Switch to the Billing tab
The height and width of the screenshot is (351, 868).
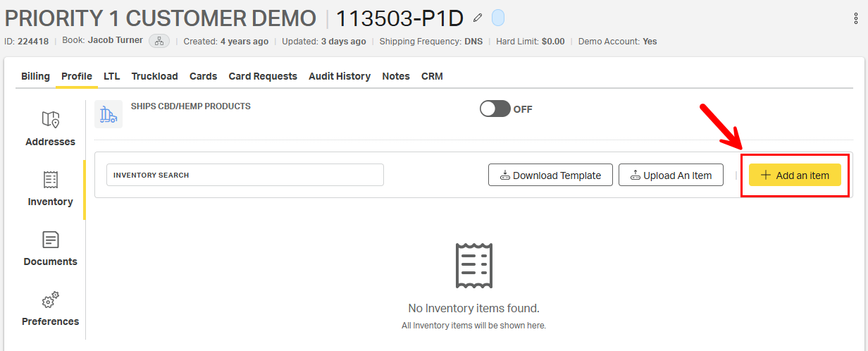pos(35,76)
